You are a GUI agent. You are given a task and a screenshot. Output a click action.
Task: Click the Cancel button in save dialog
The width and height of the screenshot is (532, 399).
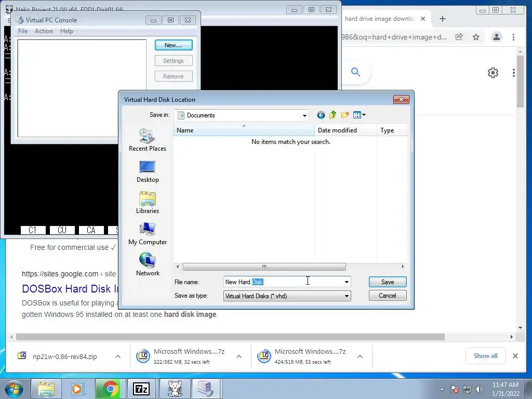388,296
